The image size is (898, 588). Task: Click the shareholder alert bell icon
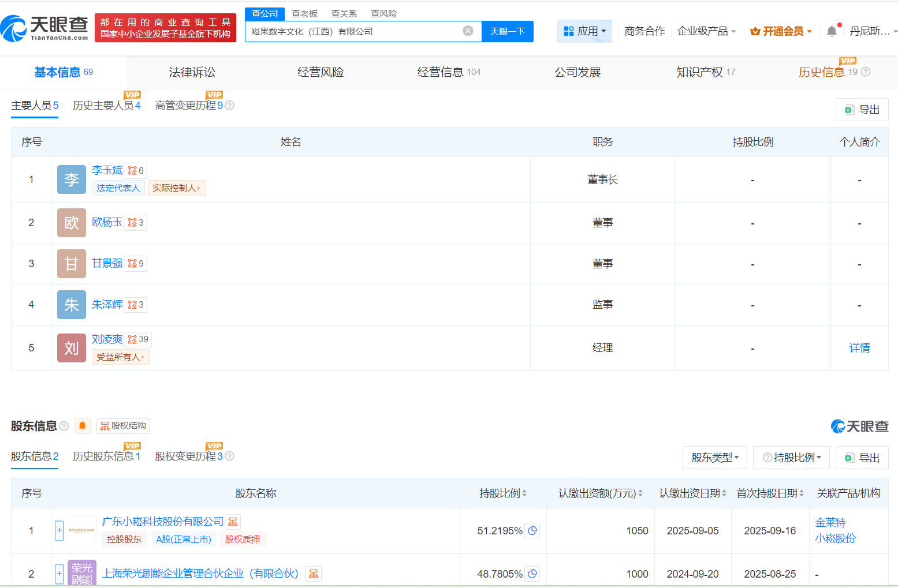83,426
